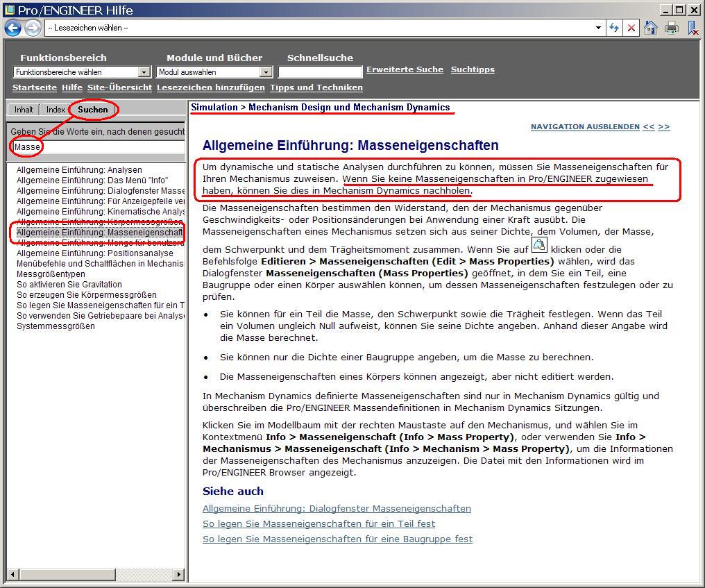
Task: Print the help page with printer icon
Action: (x=672, y=28)
